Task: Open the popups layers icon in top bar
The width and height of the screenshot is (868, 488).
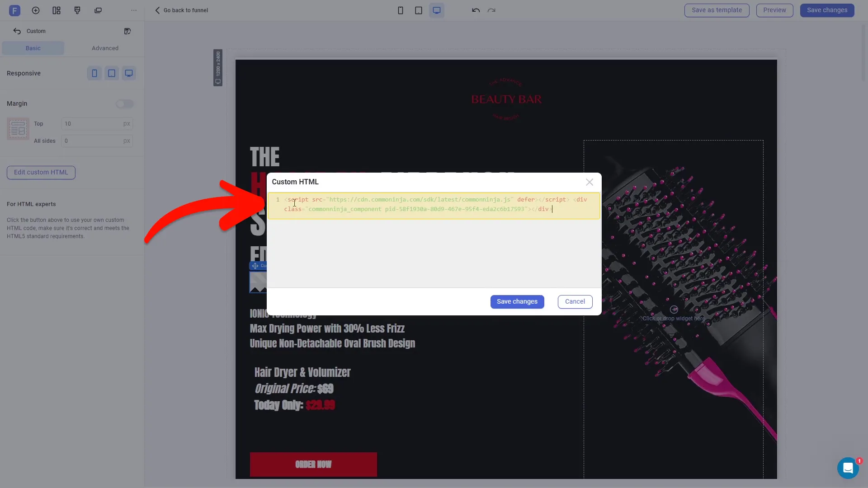Action: tap(98, 10)
